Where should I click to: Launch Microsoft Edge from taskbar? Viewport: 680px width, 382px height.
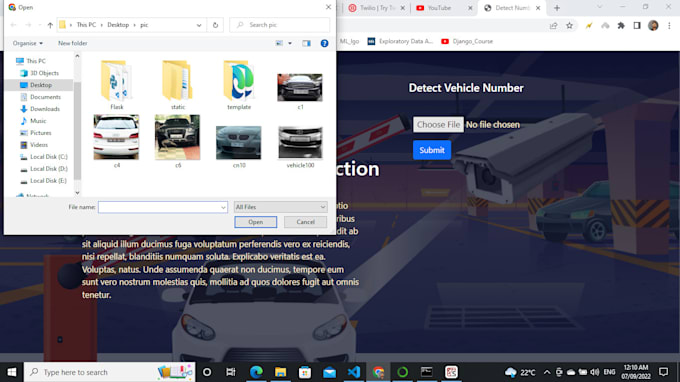[x=256, y=372]
